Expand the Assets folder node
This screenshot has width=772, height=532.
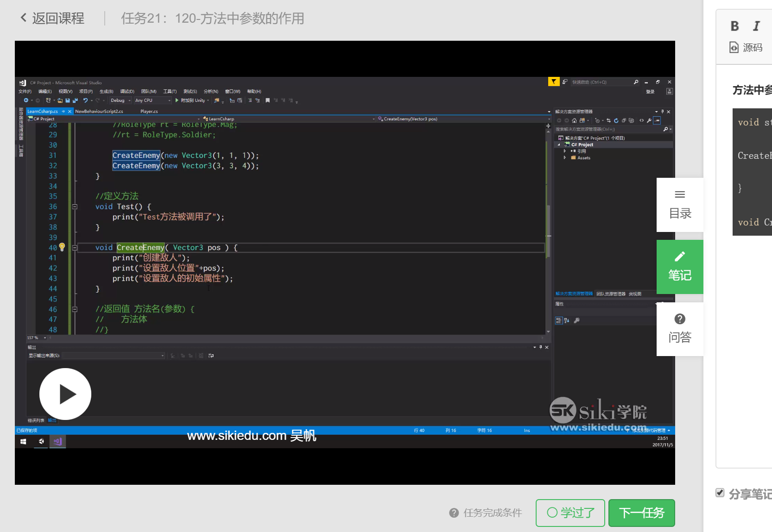click(x=564, y=157)
